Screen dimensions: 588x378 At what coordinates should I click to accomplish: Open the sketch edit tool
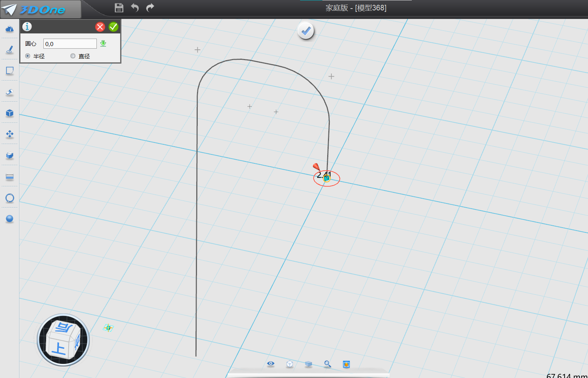pos(10,71)
